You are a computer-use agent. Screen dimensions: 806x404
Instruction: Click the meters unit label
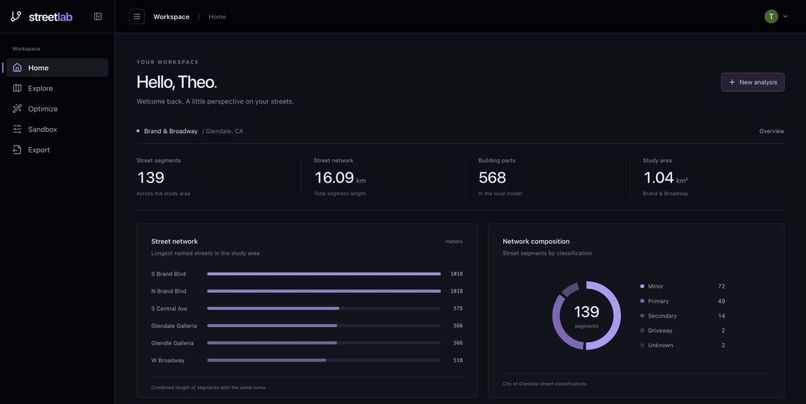tap(454, 242)
